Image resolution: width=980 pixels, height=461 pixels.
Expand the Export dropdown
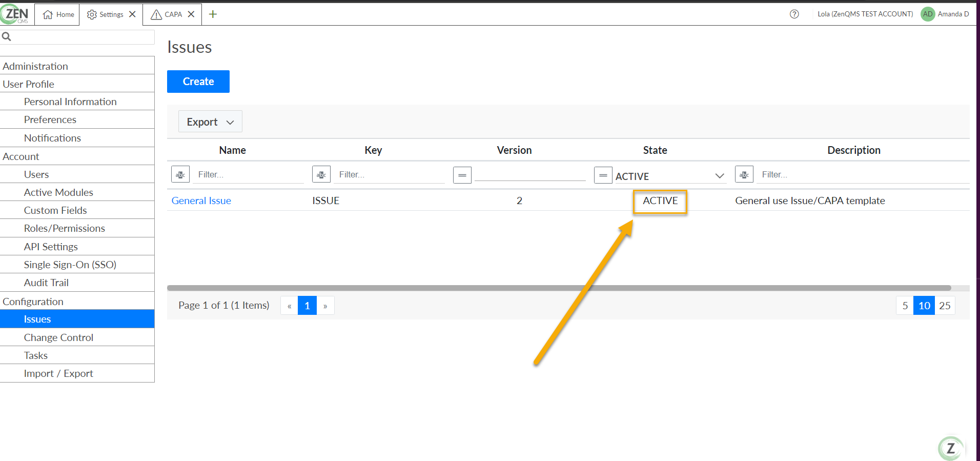point(210,122)
